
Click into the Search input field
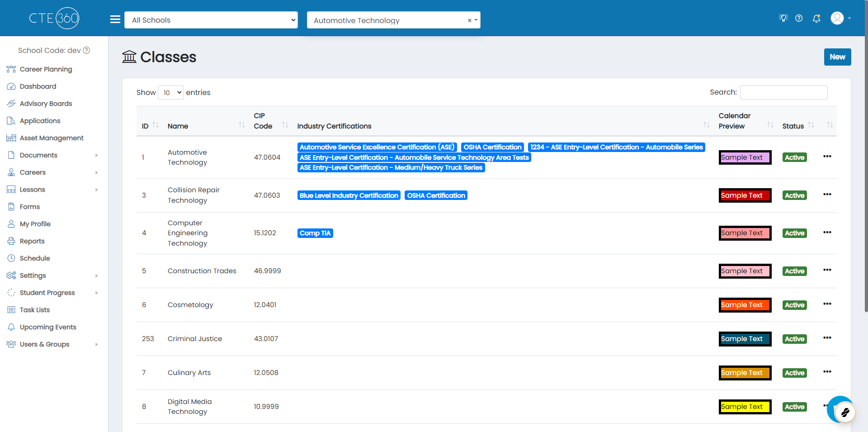pos(783,92)
